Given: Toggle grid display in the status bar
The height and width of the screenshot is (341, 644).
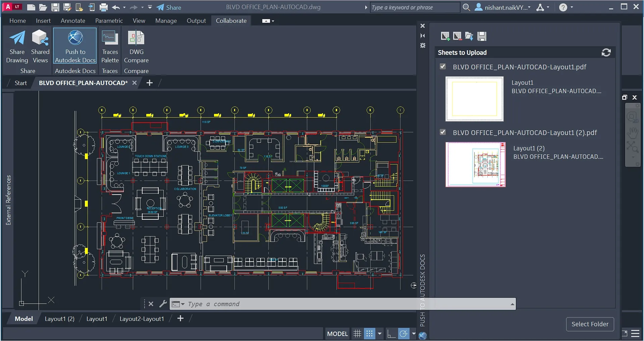Looking at the screenshot, I should pos(357,333).
